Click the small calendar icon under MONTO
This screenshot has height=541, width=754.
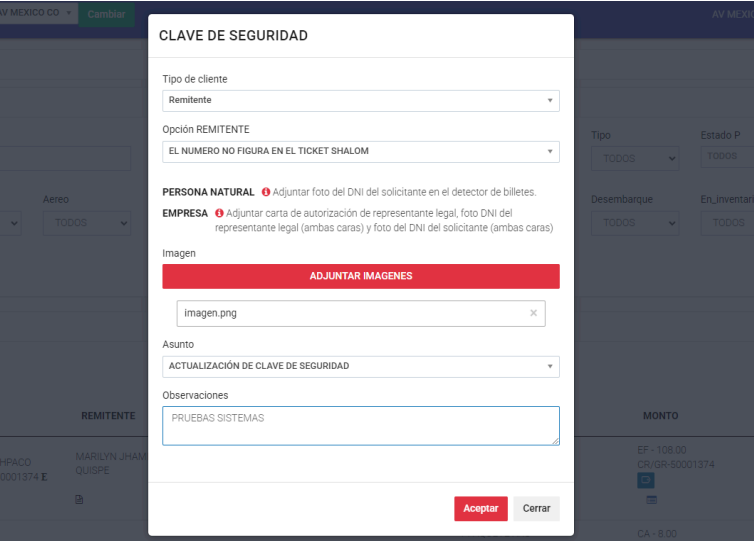650,499
